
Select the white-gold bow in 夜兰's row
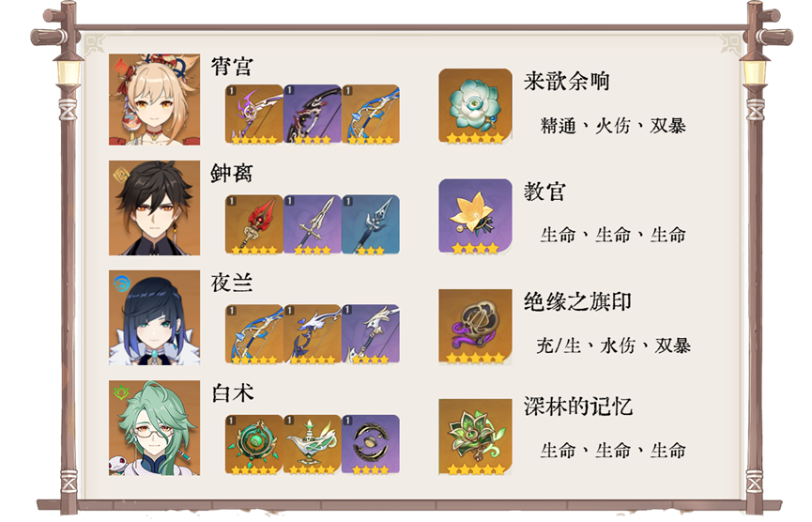[x=371, y=334]
